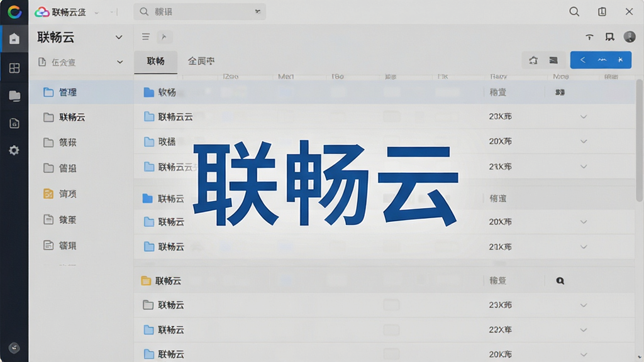Click the house icon near blue buttons
This screenshot has height=362, width=644.
(x=533, y=60)
